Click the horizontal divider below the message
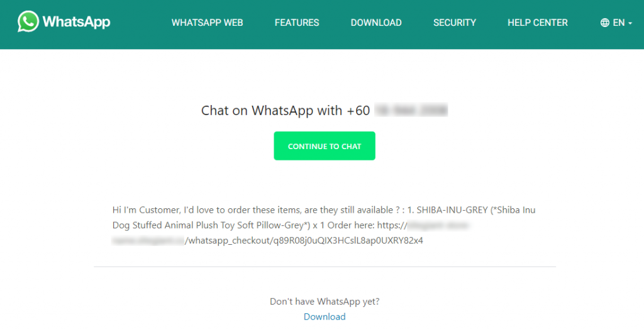Viewport: 644px width, 331px height. point(325,266)
